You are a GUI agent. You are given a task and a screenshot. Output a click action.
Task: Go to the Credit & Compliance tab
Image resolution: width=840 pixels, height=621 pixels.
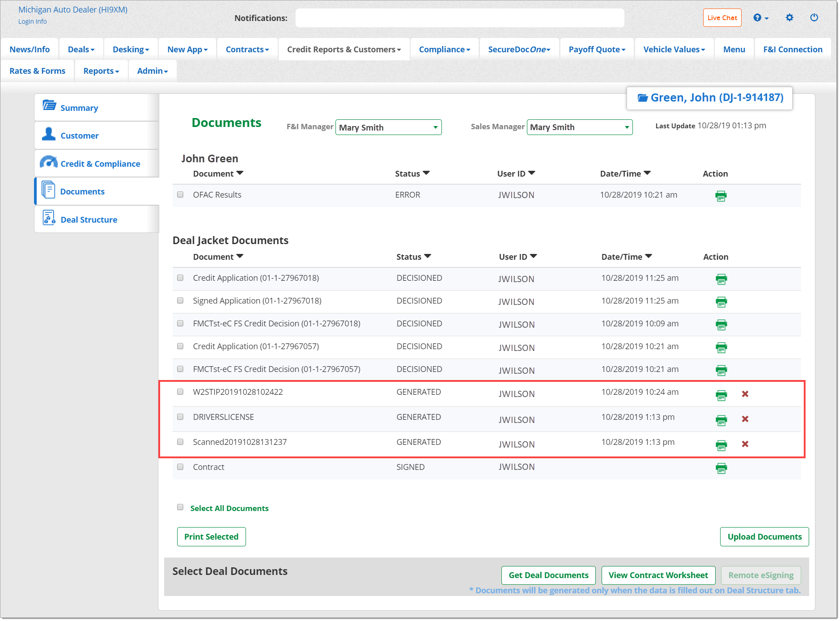coord(100,164)
